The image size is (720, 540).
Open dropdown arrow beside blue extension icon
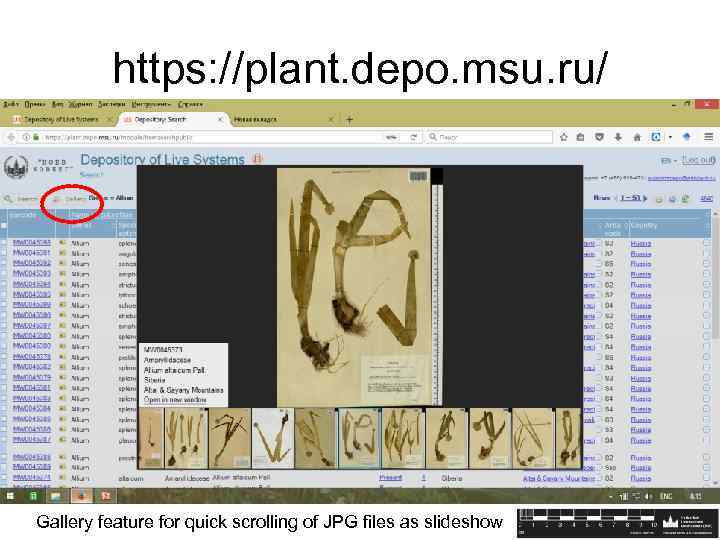(x=670, y=137)
